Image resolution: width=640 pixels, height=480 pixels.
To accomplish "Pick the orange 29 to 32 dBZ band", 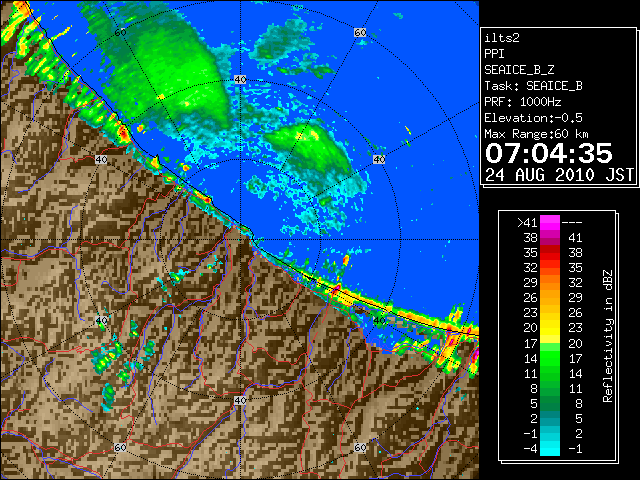I will pos(550,282).
